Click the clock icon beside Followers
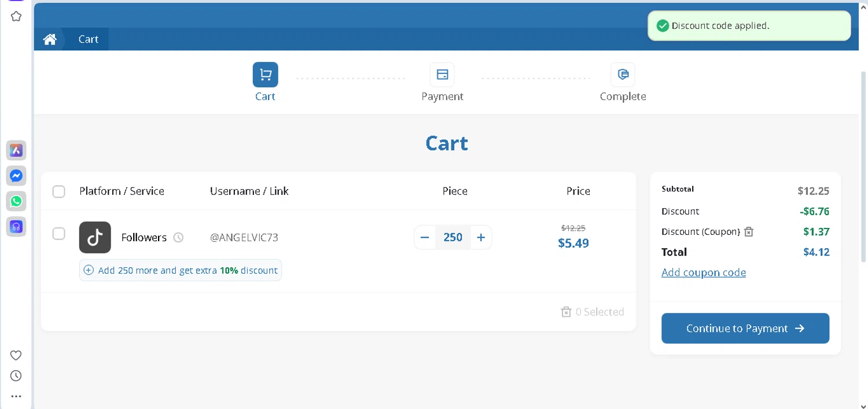 coord(179,237)
